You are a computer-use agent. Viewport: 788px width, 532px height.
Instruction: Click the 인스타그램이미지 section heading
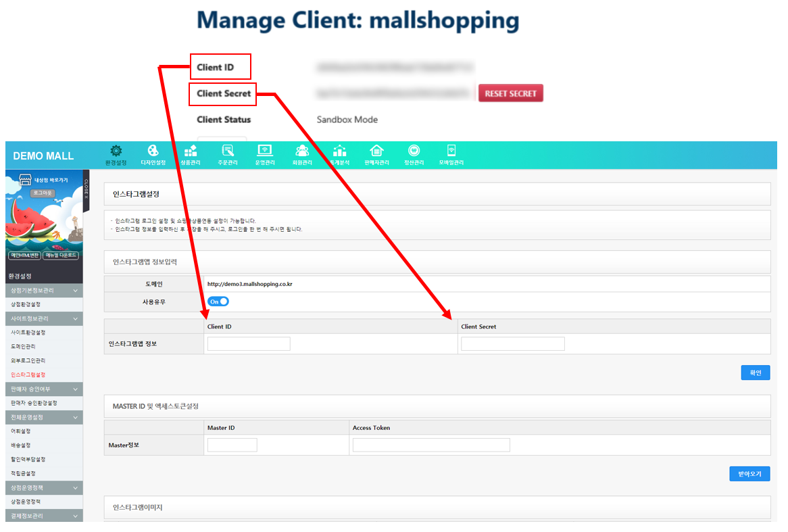[138, 508]
